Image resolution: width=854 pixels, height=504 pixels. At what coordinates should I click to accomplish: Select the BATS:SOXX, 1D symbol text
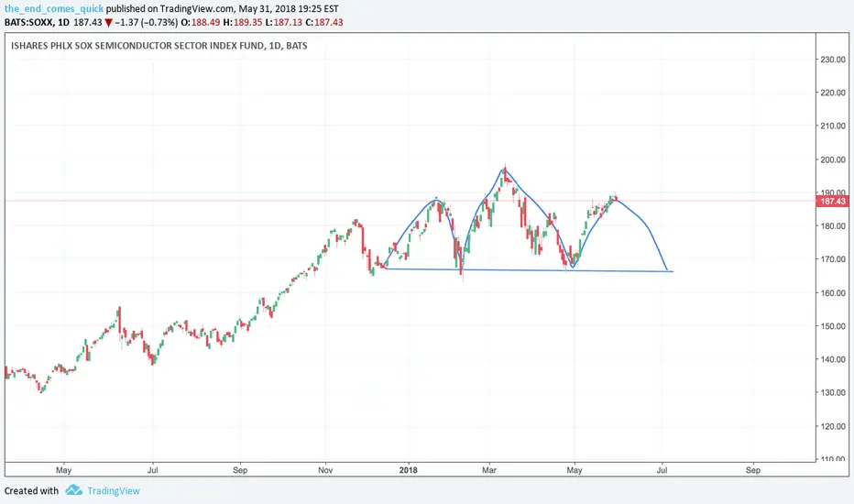37,22
